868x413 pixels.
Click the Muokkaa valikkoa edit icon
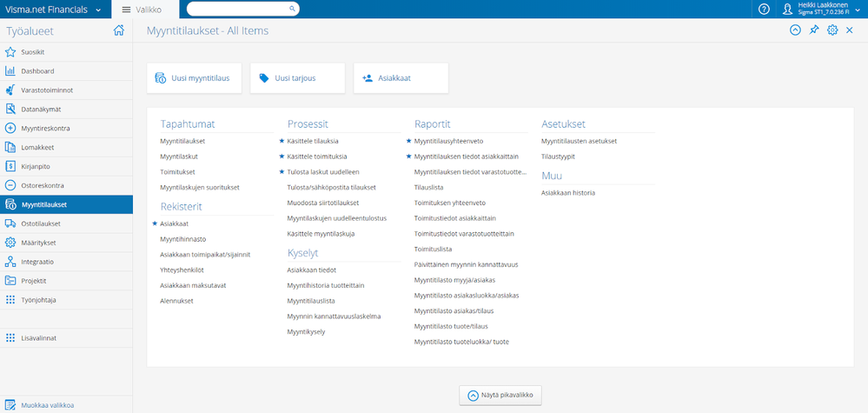tap(10, 404)
